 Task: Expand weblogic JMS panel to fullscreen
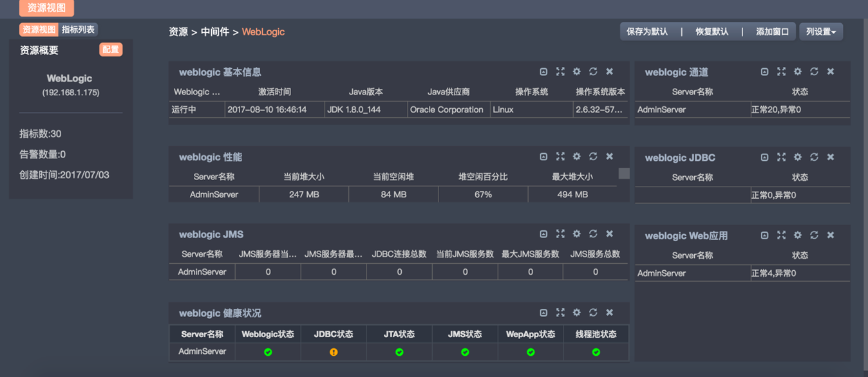pos(560,234)
